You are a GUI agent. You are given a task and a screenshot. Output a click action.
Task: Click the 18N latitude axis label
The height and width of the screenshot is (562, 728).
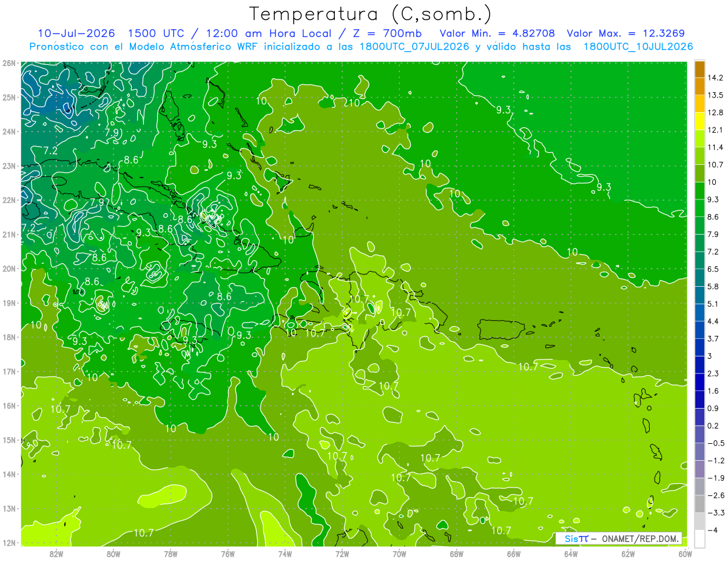pyautogui.click(x=9, y=337)
